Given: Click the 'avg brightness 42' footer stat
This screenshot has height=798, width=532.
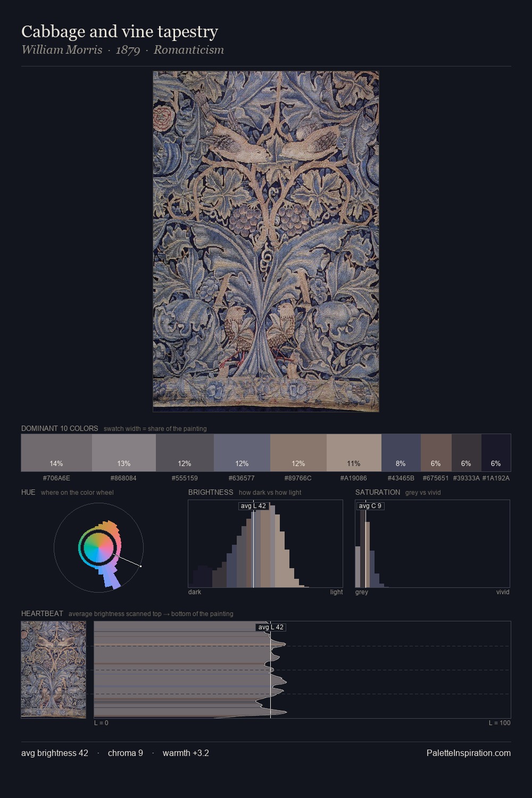Looking at the screenshot, I should click(55, 753).
